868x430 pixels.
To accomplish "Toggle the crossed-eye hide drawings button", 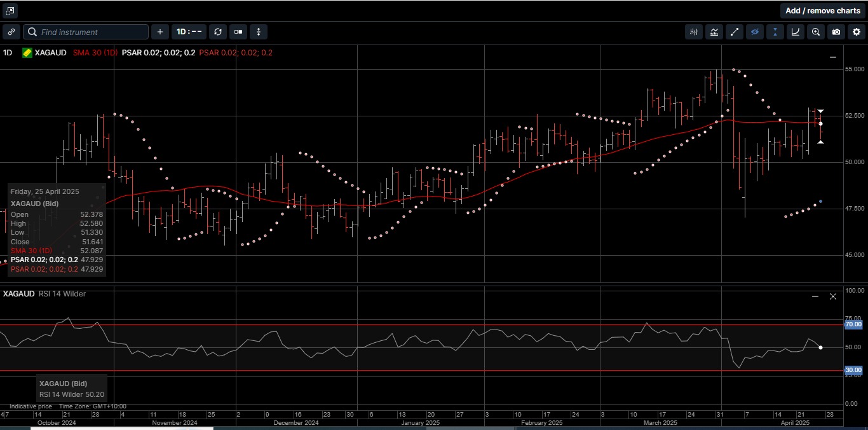I will pyautogui.click(x=755, y=32).
